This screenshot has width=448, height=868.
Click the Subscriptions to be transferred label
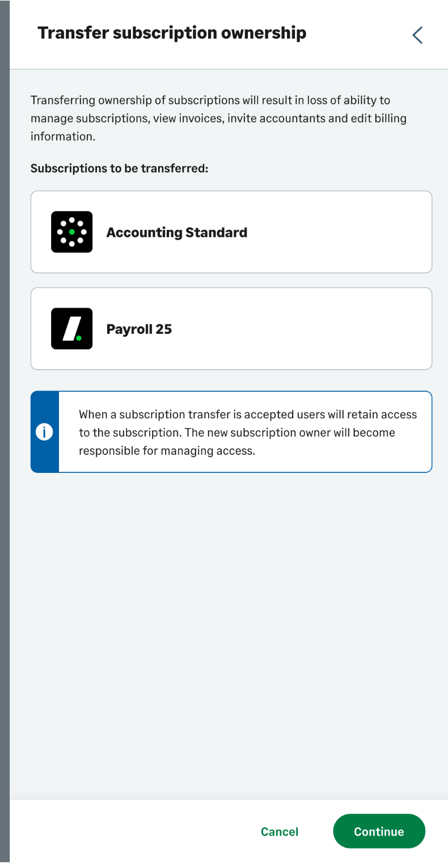[x=120, y=169]
